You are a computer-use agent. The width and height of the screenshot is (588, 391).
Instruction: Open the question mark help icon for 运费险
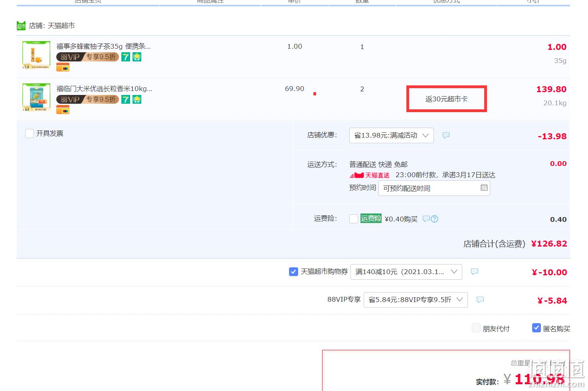coord(435,219)
